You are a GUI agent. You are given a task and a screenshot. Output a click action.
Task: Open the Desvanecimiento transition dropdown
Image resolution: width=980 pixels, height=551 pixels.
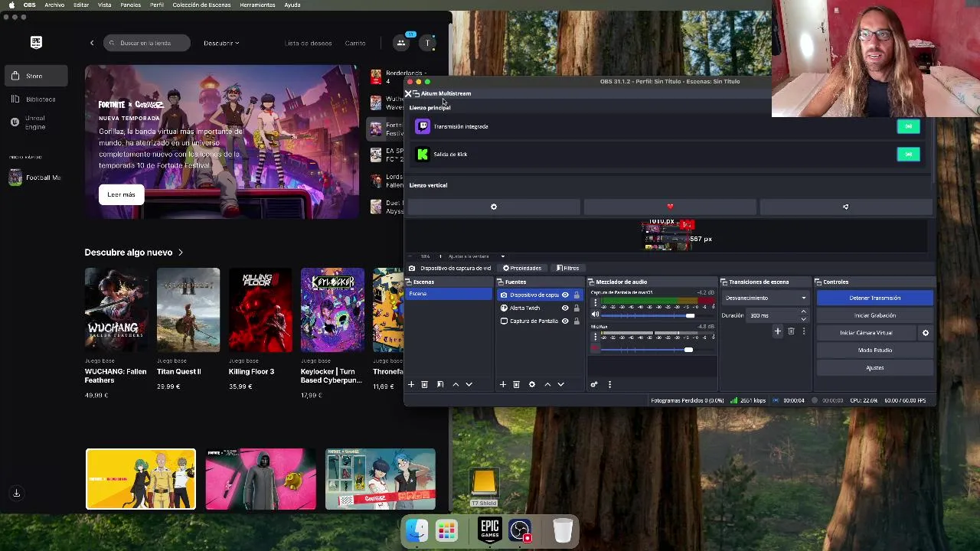click(765, 298)
